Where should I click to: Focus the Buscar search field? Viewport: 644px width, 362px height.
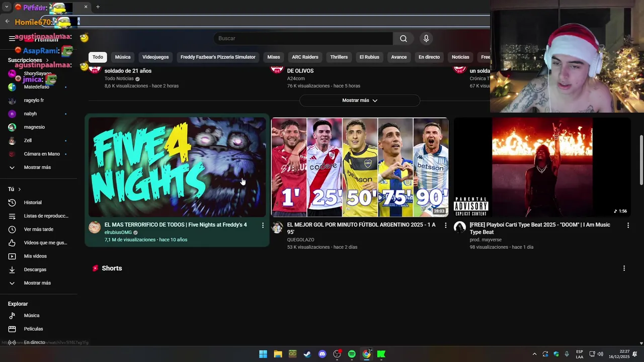pyautogui.click(x=303, y=38)
